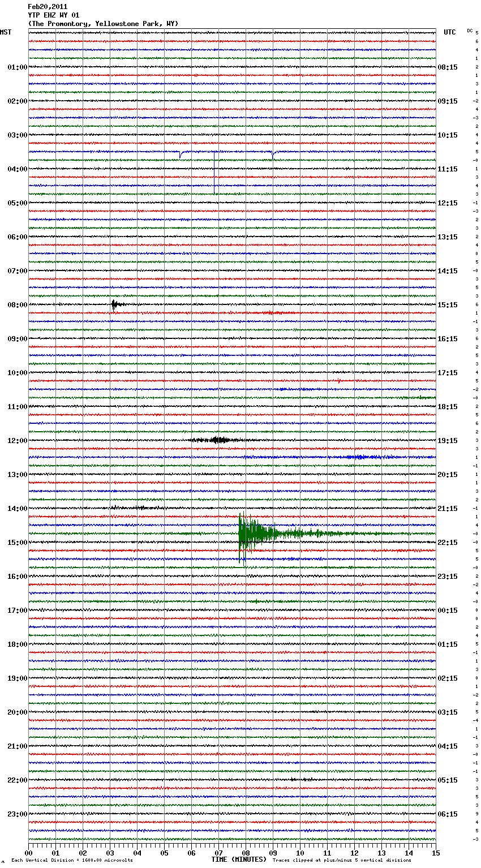This screenshot has height=868, width=481.
Task: Click the 03:00 MST row label
Action: coord(17,135)
